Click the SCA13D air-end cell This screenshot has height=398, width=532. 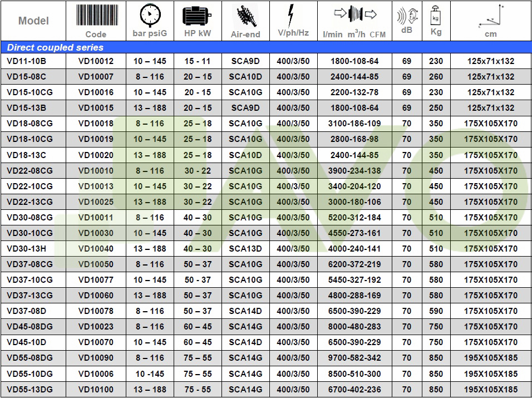(245, 248)
